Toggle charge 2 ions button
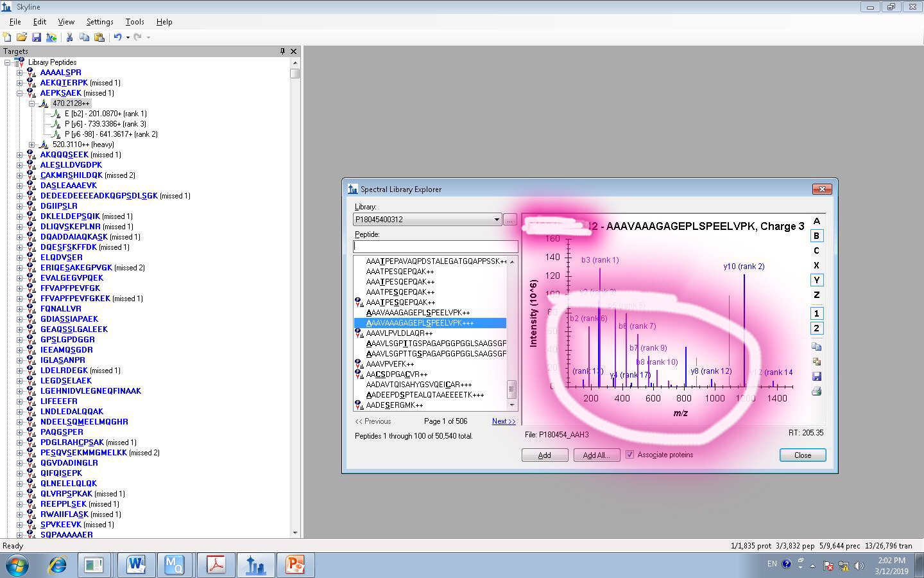Viewport: 924px width, 578px height. (816, 328)
